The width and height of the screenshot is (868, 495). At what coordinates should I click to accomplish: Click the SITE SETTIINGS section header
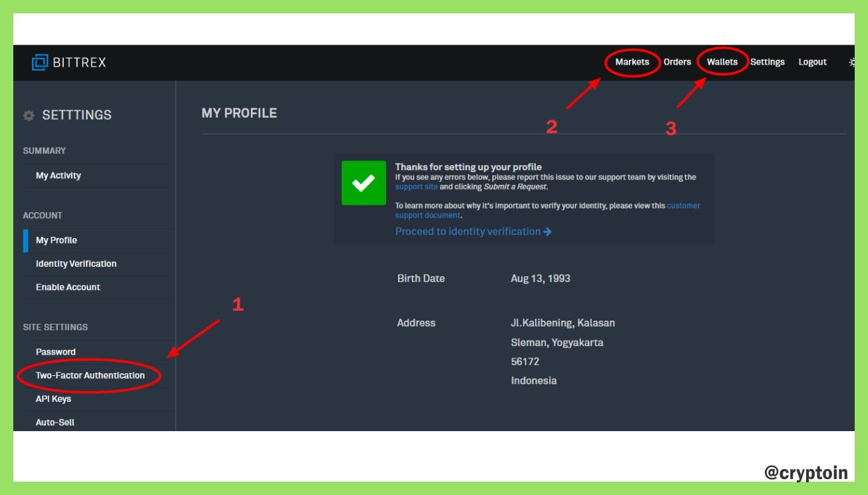point(55,327)
